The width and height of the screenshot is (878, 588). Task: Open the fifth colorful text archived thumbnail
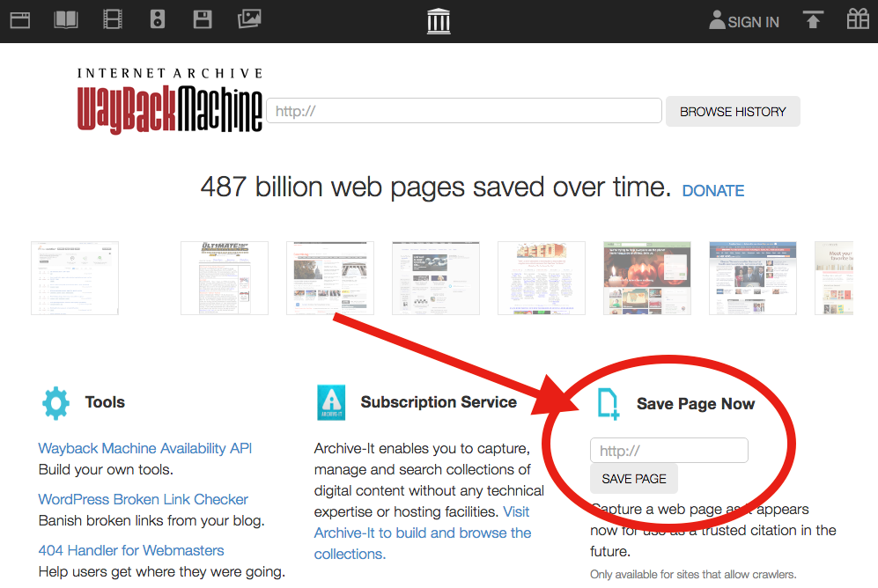(x=542, y=278)
